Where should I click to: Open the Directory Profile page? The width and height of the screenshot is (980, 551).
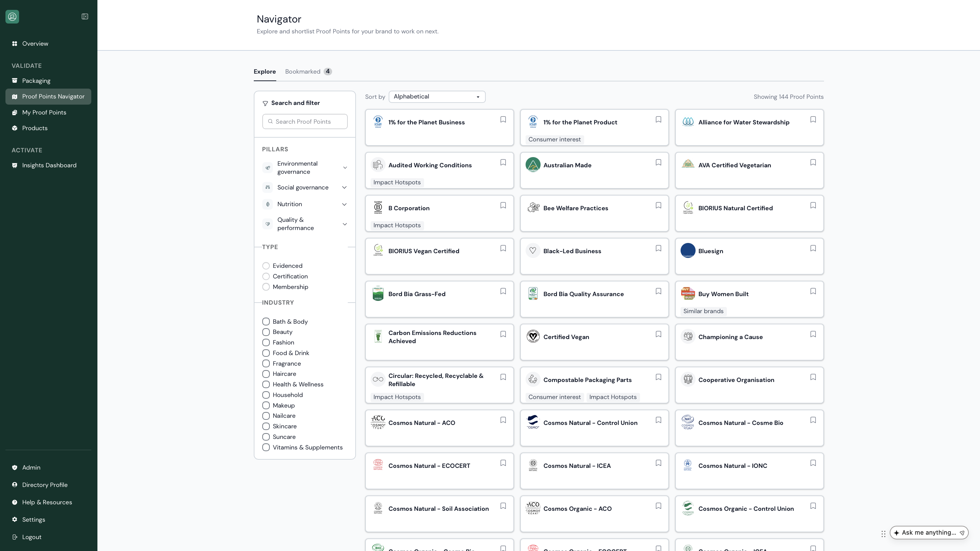pyautogui.click(x=48, y=485)
